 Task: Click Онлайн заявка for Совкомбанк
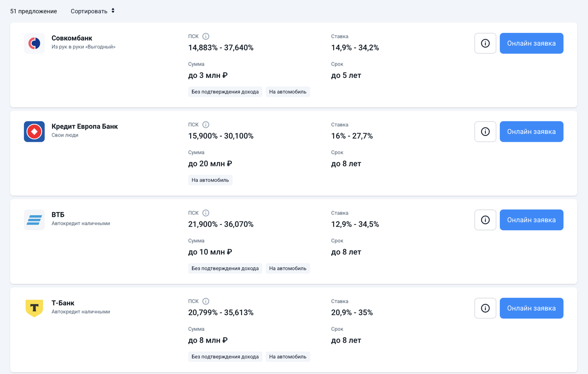coord(531,43)
